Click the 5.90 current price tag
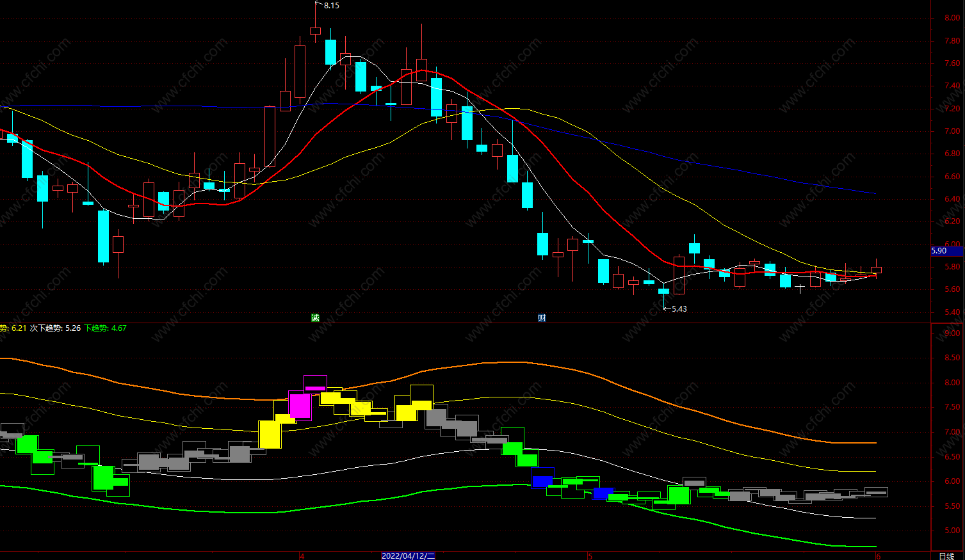Screen dimensions: 965x560 point(946,251)
